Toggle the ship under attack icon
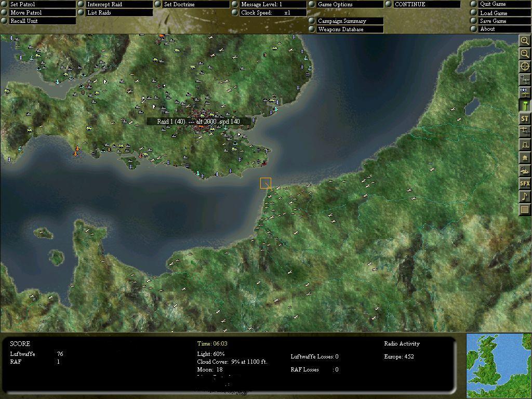The width and height of the screenshot is (532, 399). click(x=525, y=170)
